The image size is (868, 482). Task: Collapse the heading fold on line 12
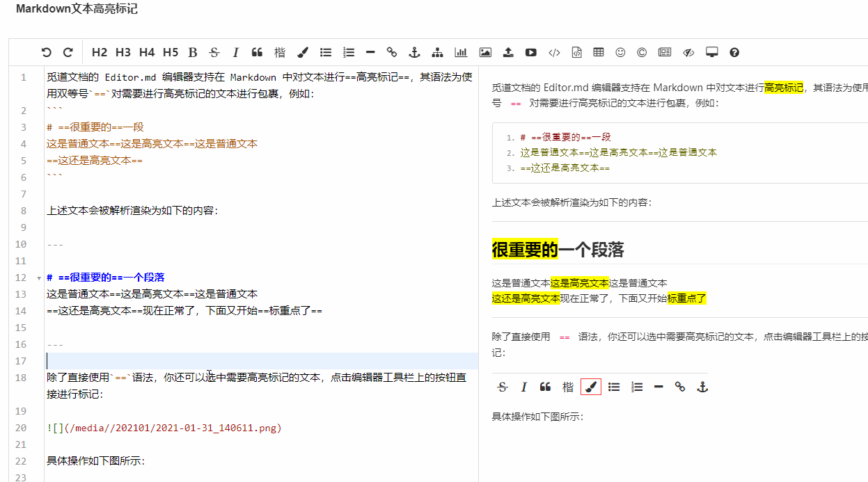[38, 278]
